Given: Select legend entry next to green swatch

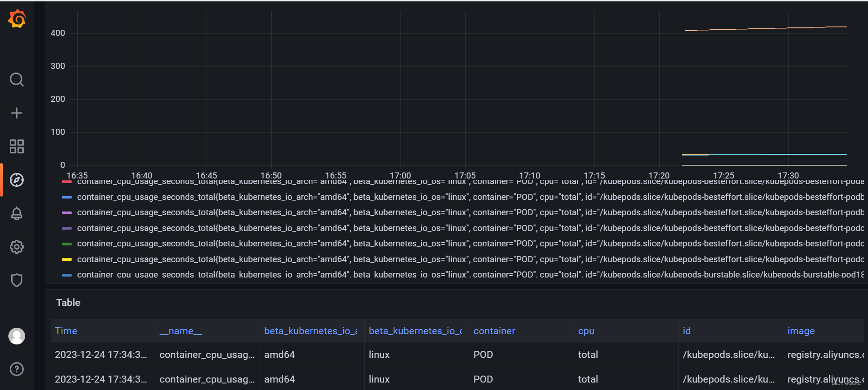Looking at the screenshot, I should (x=470, y=244).
